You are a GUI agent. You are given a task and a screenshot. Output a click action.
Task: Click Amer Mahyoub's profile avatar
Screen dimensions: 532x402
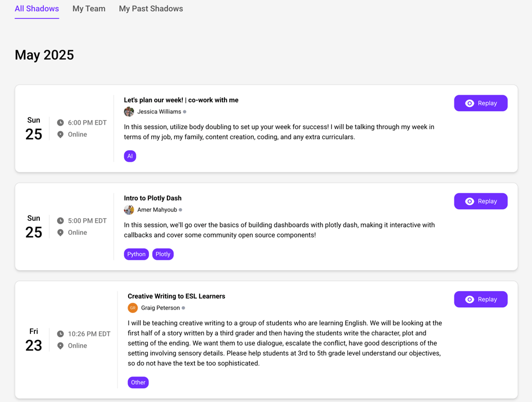[129, 210]
